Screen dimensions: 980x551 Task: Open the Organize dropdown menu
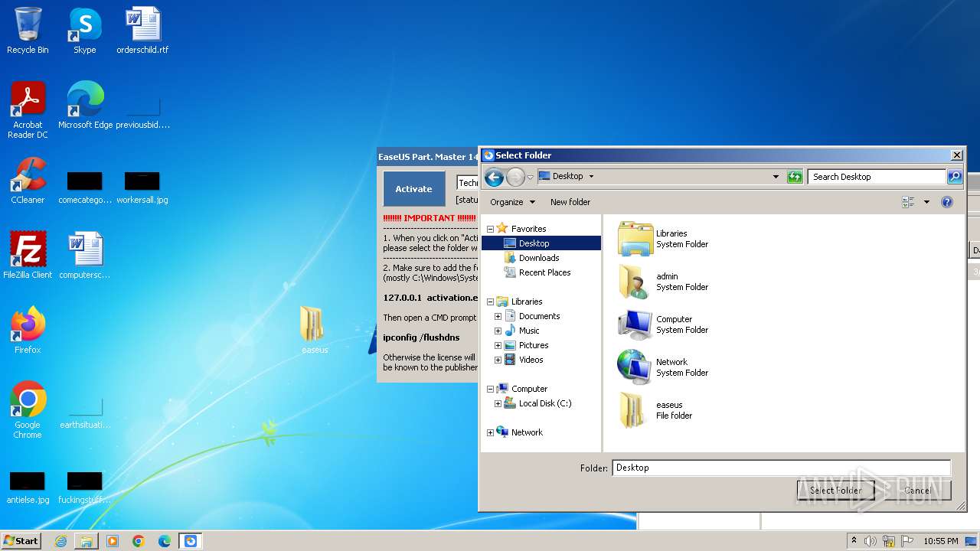click(513, 202)
